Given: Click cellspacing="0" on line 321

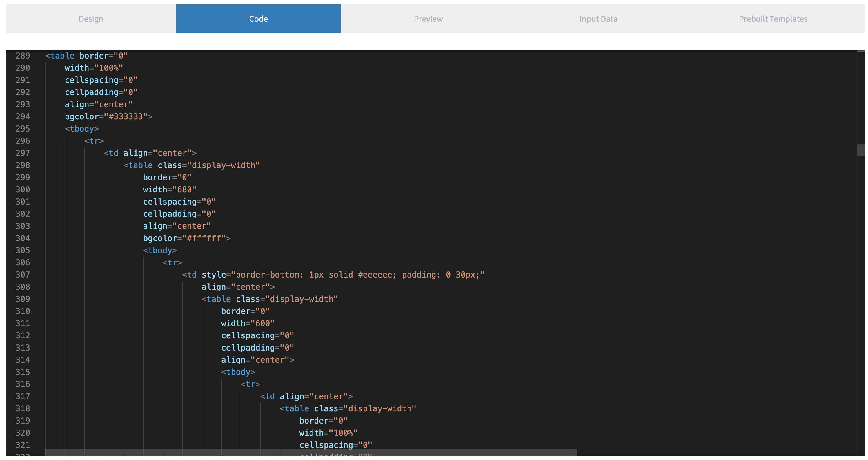Looking at the screenshot, I should click(336, 445).
